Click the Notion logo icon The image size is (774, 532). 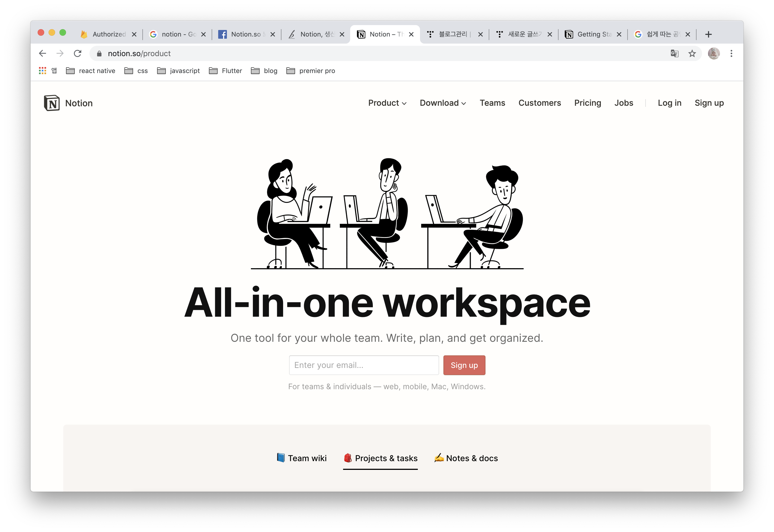coord(52,103)
